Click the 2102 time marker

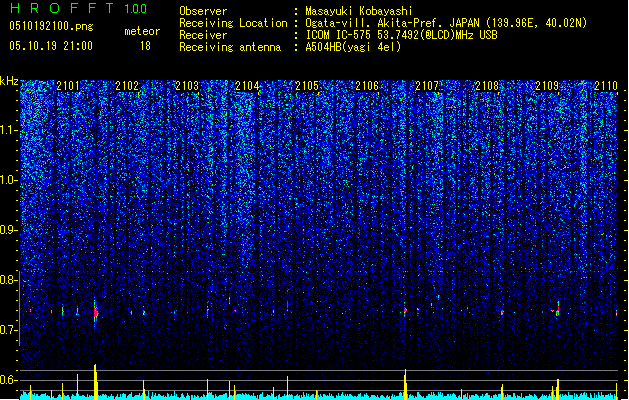(127, 85)
